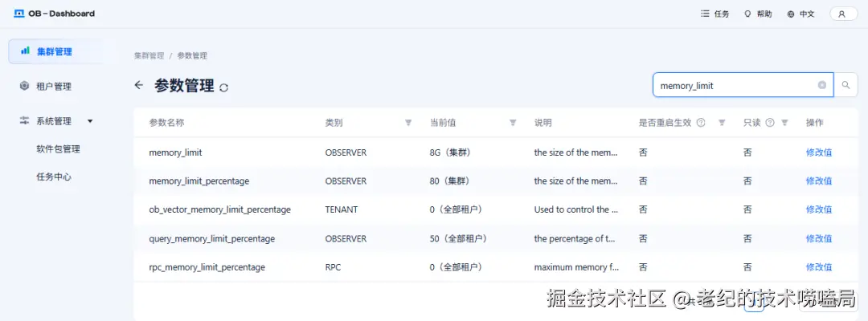
Task: Click the search magnifier button
Action: (845, 85)
